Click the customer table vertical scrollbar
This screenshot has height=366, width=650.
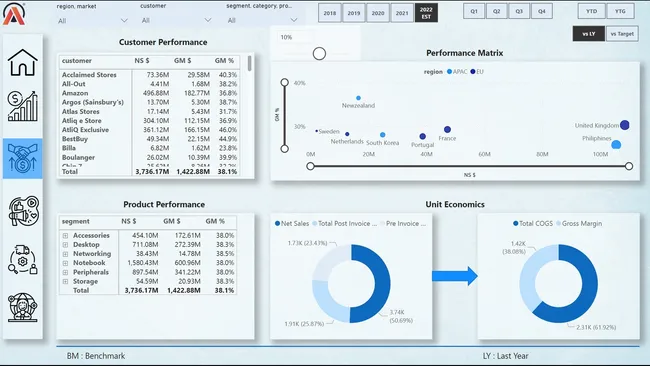(250, 63)
